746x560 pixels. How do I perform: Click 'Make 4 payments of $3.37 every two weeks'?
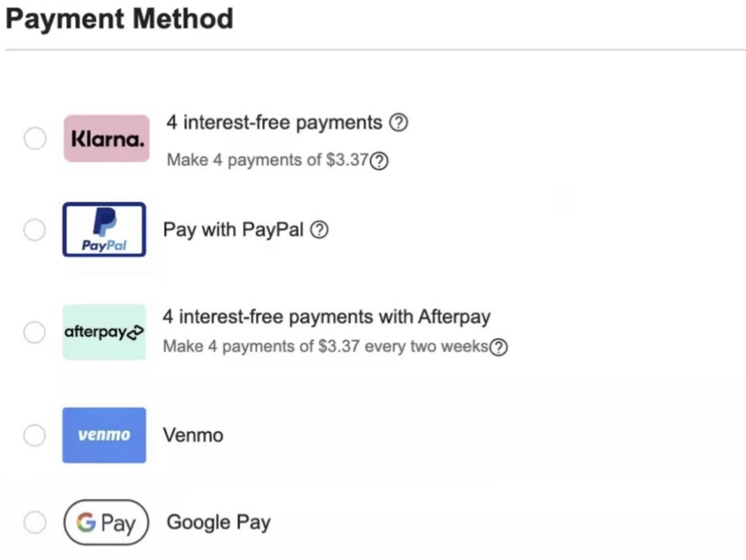[x=325, y=347]
